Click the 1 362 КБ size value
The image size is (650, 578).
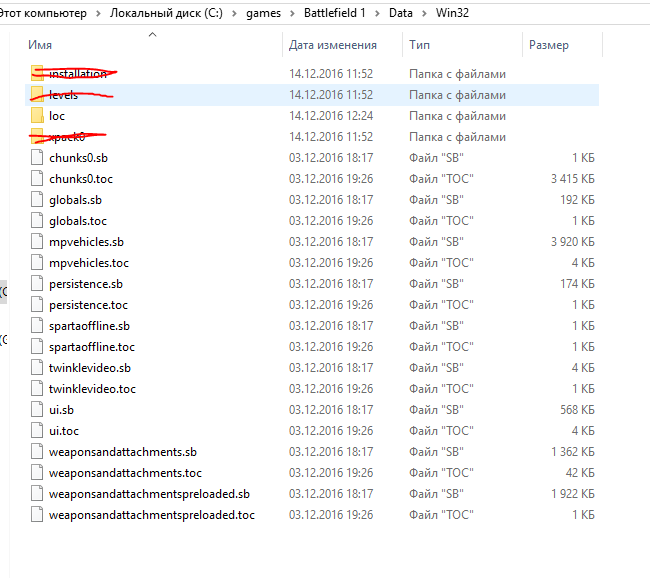click(x=572, y=452)
